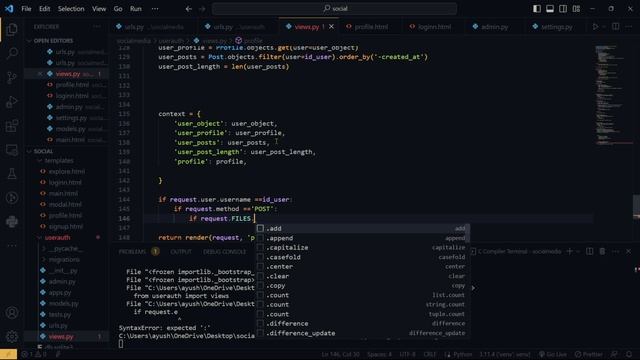Open the errors and warnings count in the status bar
This screenshot has height=360, width=640.
point(35,354)
